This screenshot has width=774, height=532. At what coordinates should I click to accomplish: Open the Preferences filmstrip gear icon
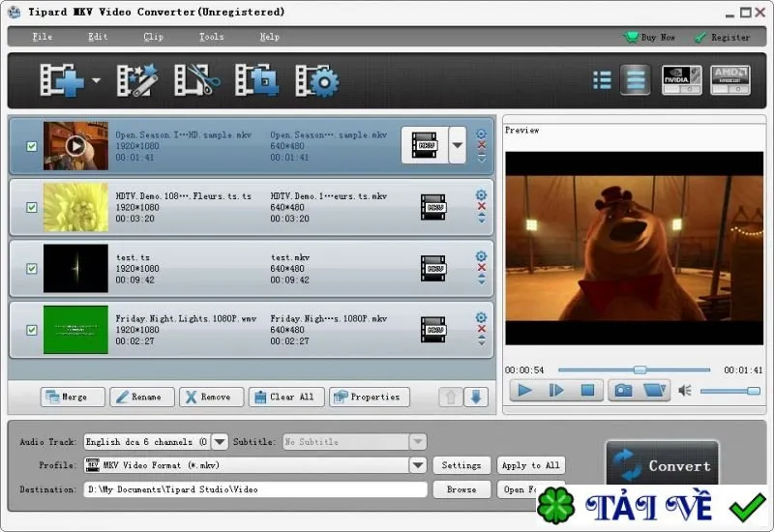317,80
